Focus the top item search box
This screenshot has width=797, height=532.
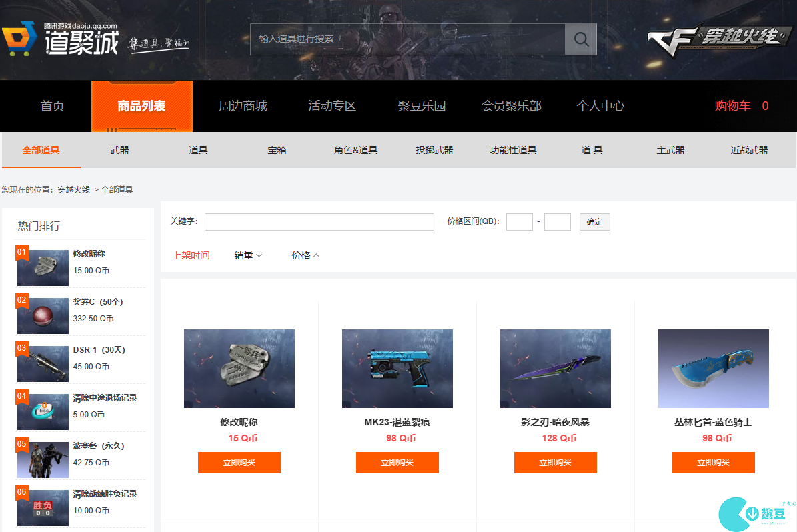(x=408, y=39)
